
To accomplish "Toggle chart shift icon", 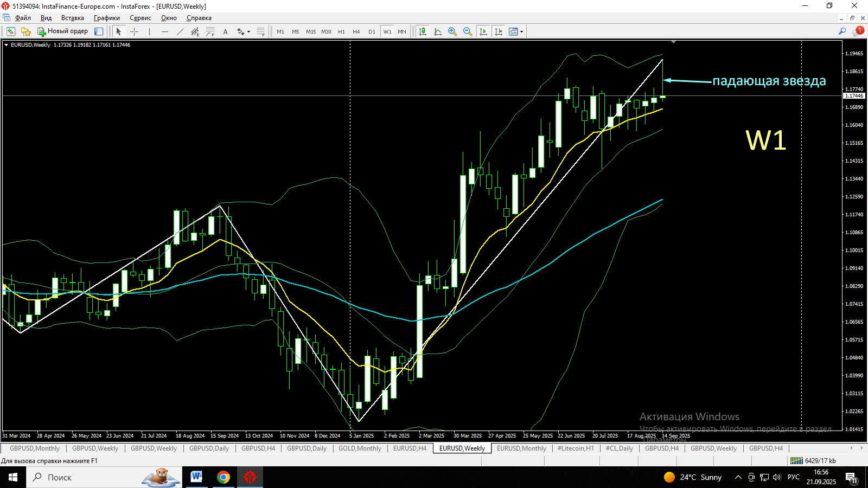I will tap(499, 31).
